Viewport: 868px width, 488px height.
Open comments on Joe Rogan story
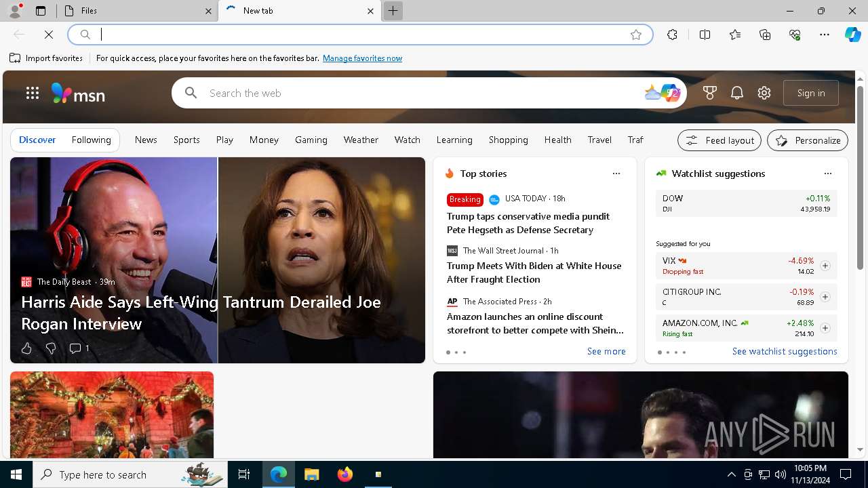point(79,348)
